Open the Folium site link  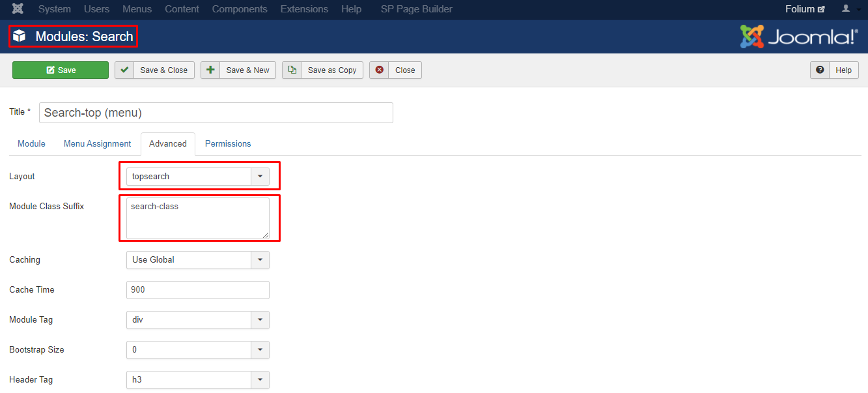(805, 9)
